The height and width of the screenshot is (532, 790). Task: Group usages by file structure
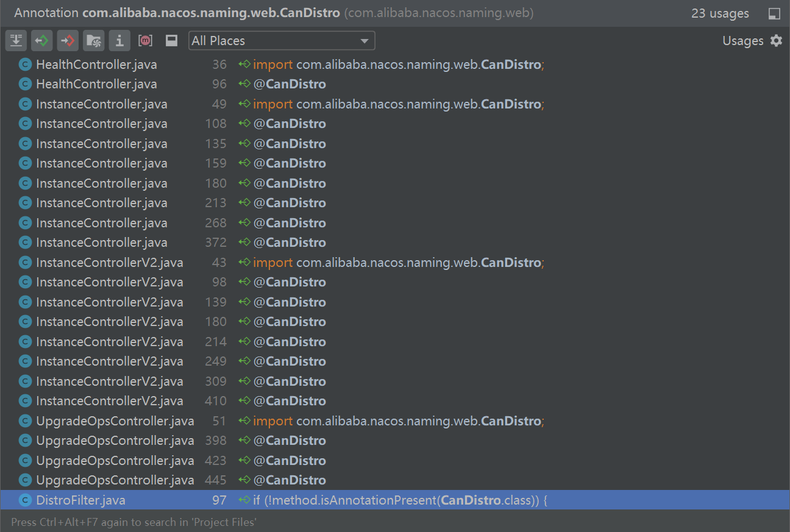coord(93,40)
